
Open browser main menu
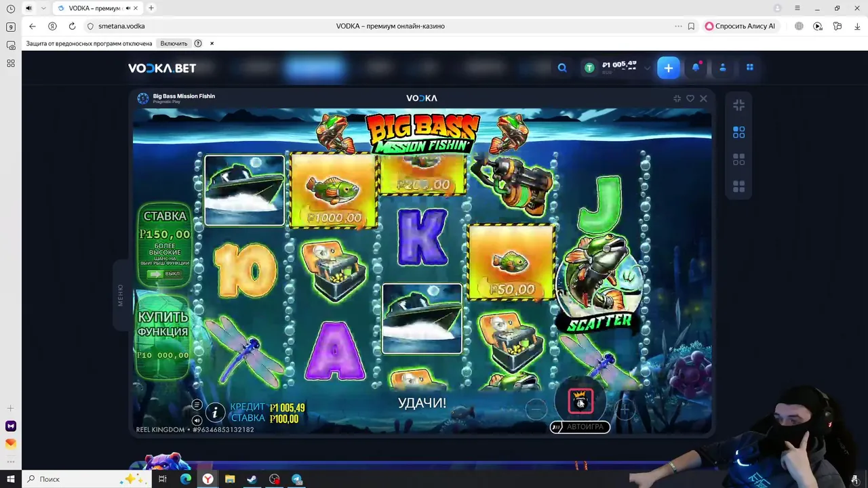click(797, 8)
